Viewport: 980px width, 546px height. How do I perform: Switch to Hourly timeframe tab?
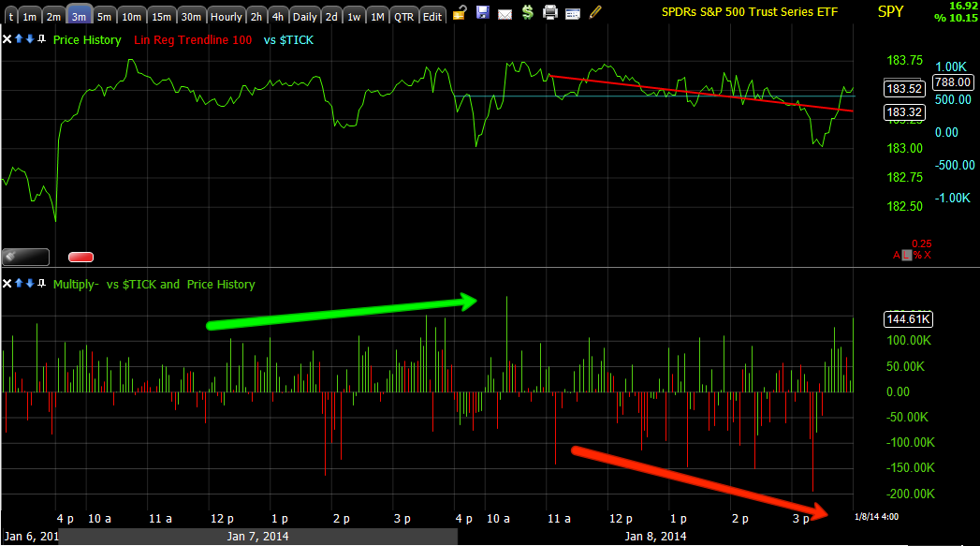tap(226, 16)
